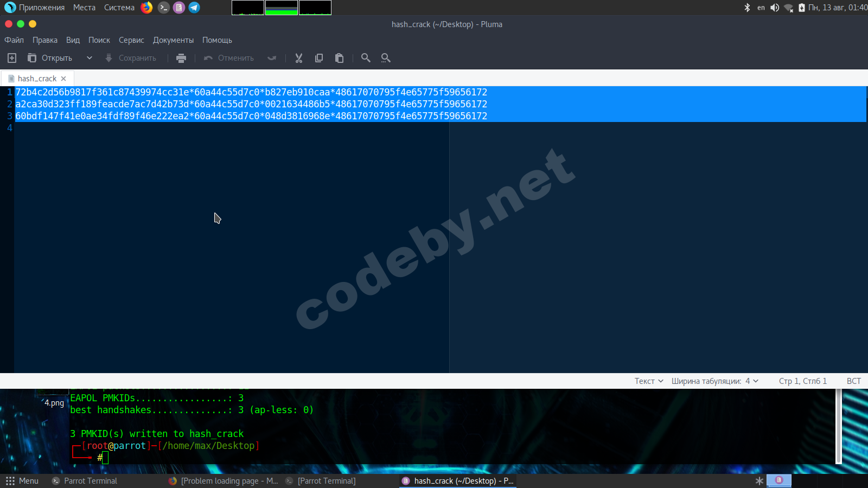Click the Bluetooth tray icon

click(747, 8)
